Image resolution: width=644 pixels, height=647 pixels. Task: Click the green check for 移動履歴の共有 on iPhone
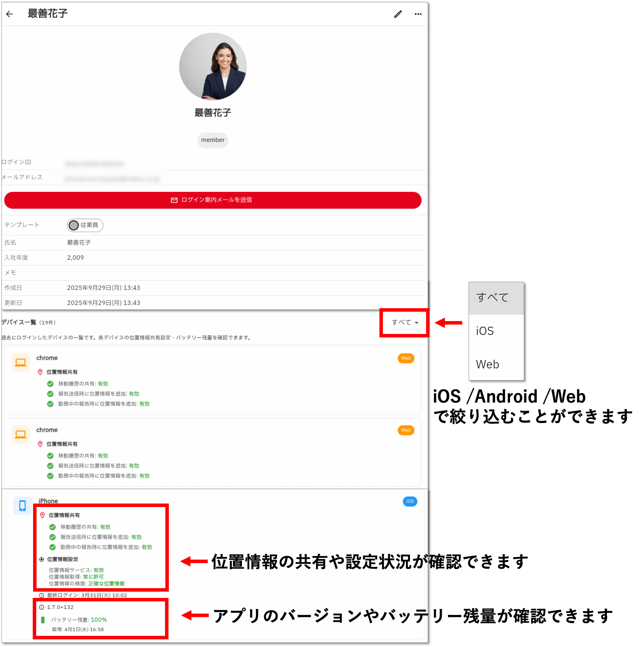pos(53,527)
